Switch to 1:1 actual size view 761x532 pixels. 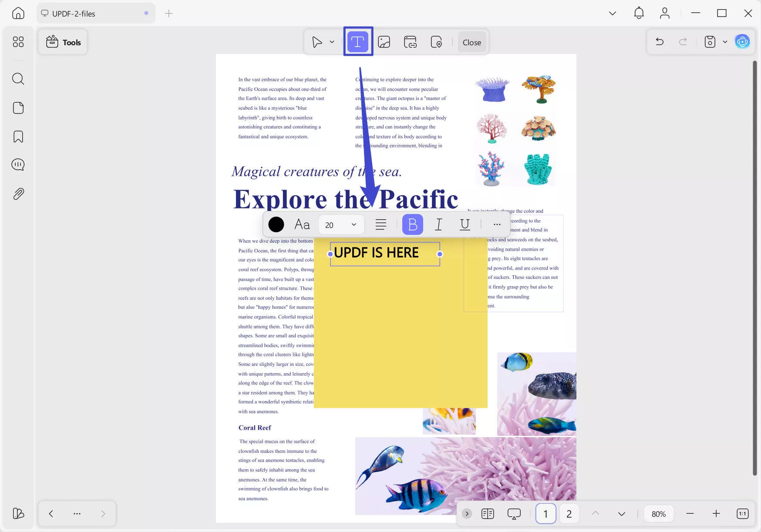[x=742, y=513]
